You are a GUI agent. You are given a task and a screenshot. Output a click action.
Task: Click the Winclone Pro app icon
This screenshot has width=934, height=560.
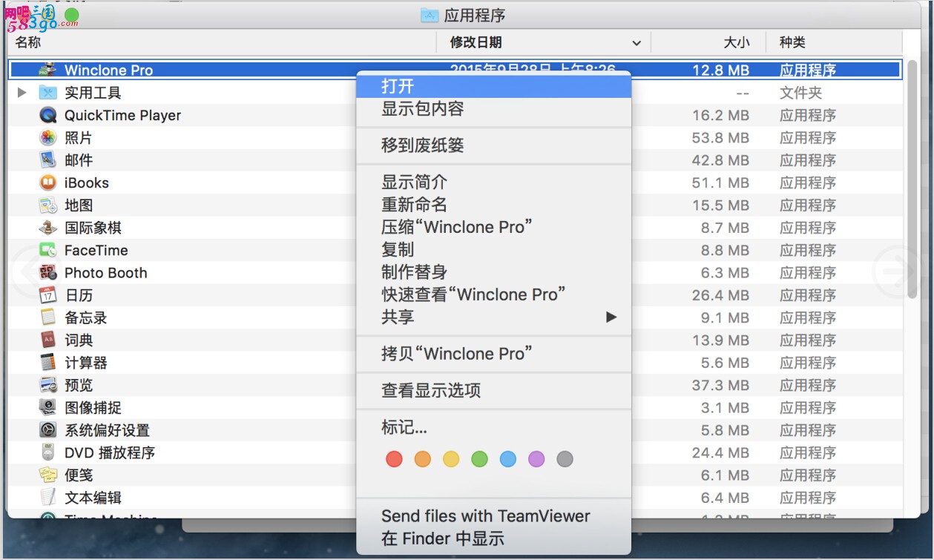(48, 70)
